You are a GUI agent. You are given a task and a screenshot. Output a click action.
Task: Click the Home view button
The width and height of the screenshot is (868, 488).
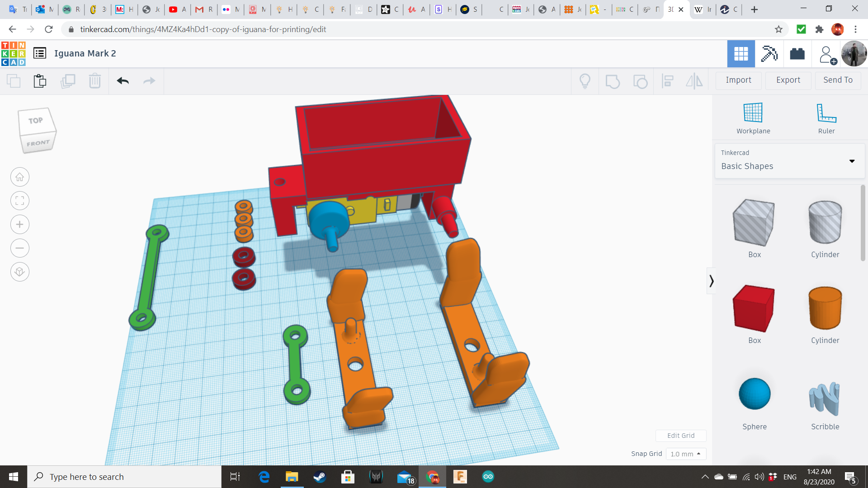[20, 177]
